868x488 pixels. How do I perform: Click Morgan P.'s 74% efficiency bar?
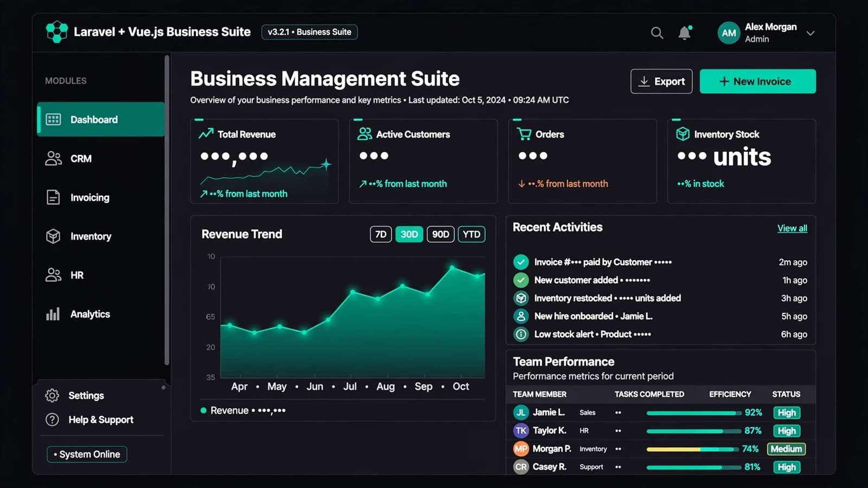[x=693, y=450]
